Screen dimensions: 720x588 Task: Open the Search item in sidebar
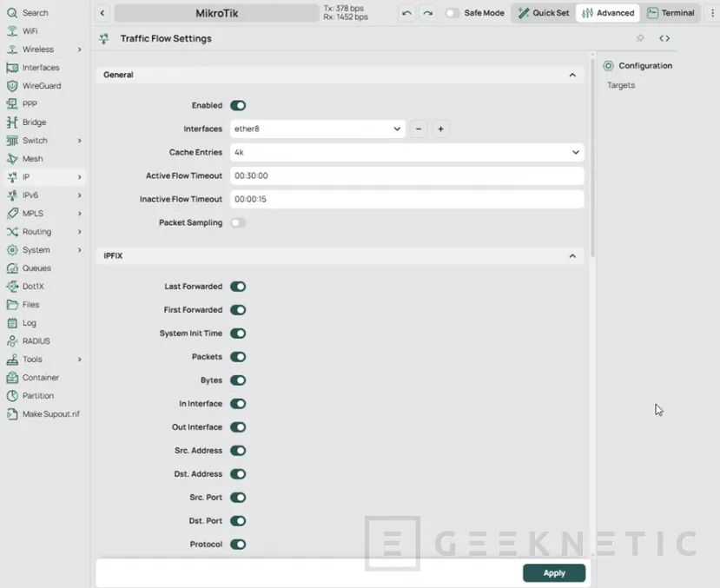tap(35, 13)
